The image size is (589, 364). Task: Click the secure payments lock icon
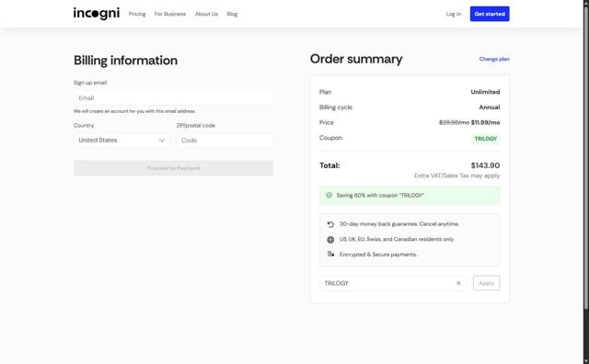click(x=330, y=254)
